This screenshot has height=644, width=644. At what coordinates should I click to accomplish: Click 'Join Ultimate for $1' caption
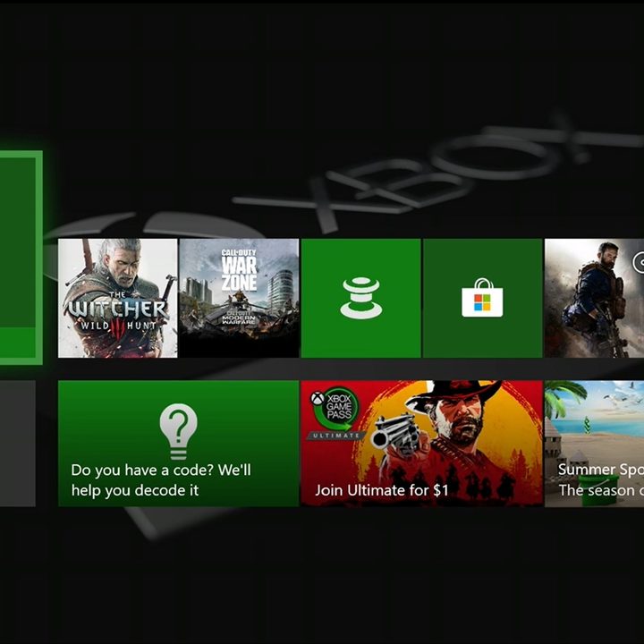382,490
